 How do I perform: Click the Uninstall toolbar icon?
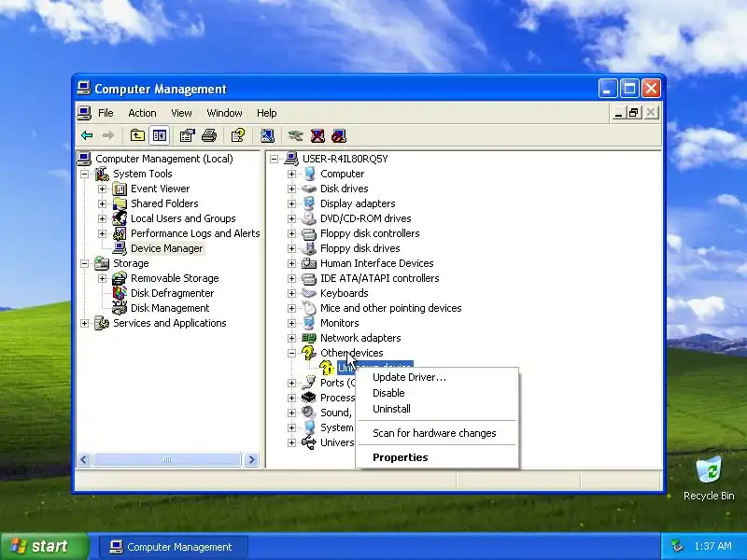(317, 135)
